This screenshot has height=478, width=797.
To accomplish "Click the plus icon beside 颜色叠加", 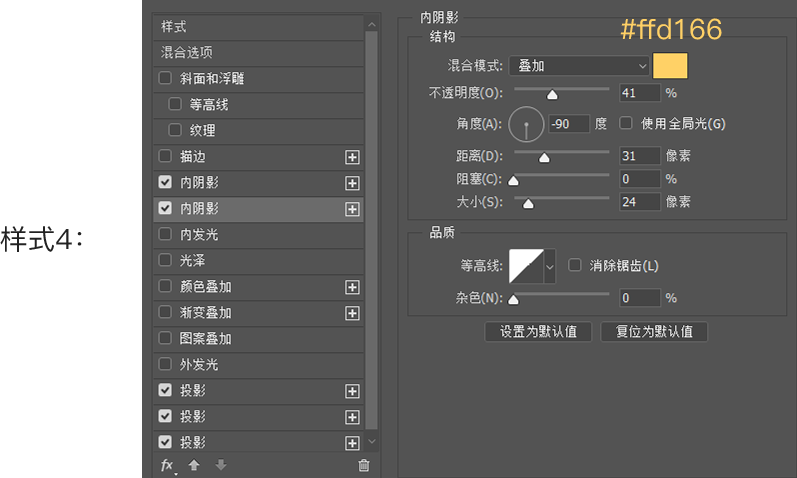I will click(352, 287).
